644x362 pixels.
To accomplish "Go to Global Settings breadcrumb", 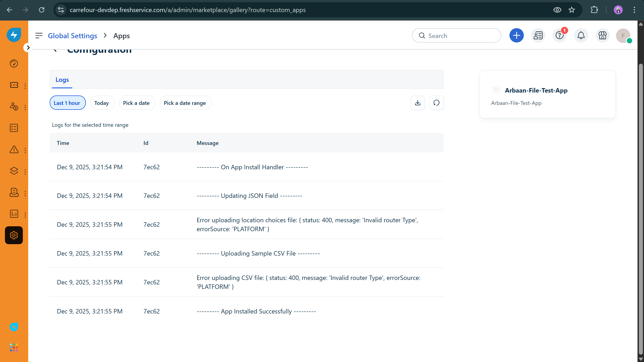I will (x=73, y=36).
